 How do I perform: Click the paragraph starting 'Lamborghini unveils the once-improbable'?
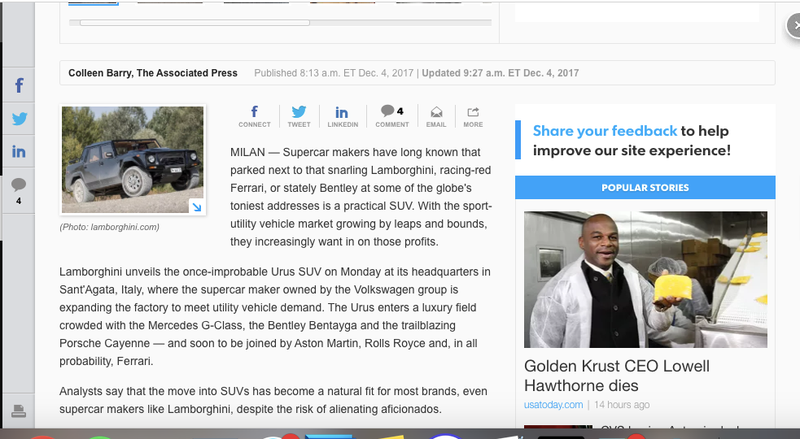point(275,316)
